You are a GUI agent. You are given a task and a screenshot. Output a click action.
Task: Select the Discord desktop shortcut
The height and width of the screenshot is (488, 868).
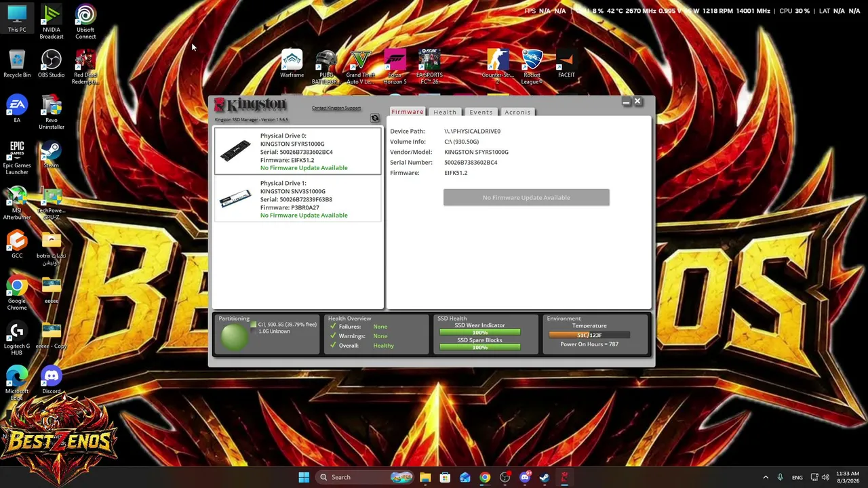pos(51,381)
